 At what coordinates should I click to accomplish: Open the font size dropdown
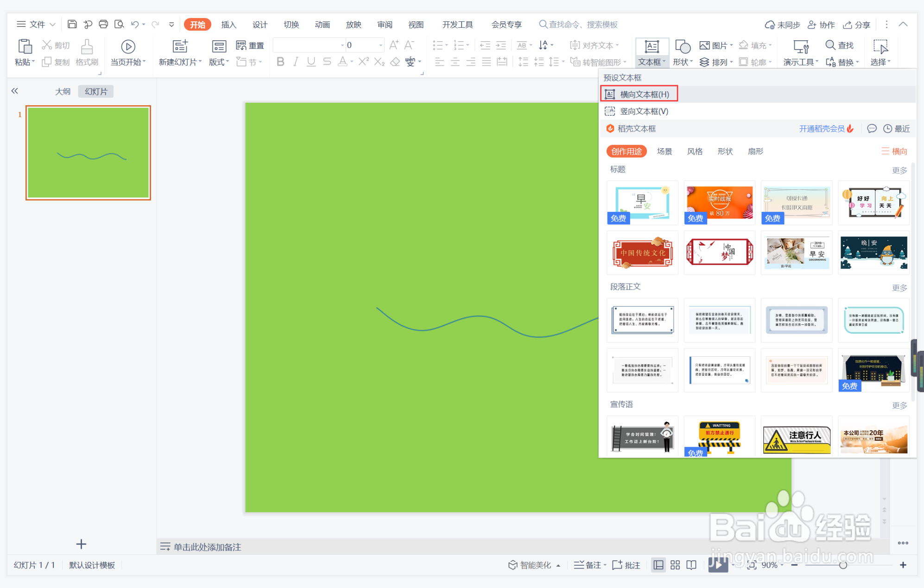tap(380, 45)
